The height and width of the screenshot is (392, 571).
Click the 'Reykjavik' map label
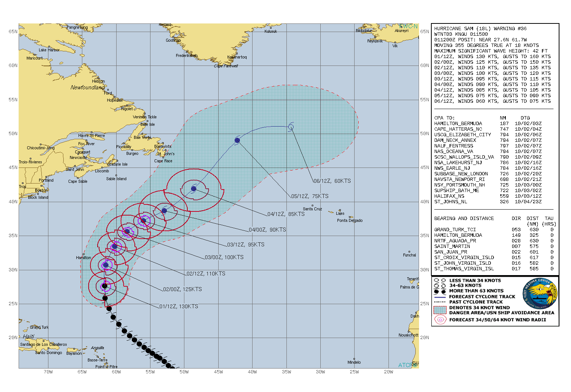[x=375, y=41]
